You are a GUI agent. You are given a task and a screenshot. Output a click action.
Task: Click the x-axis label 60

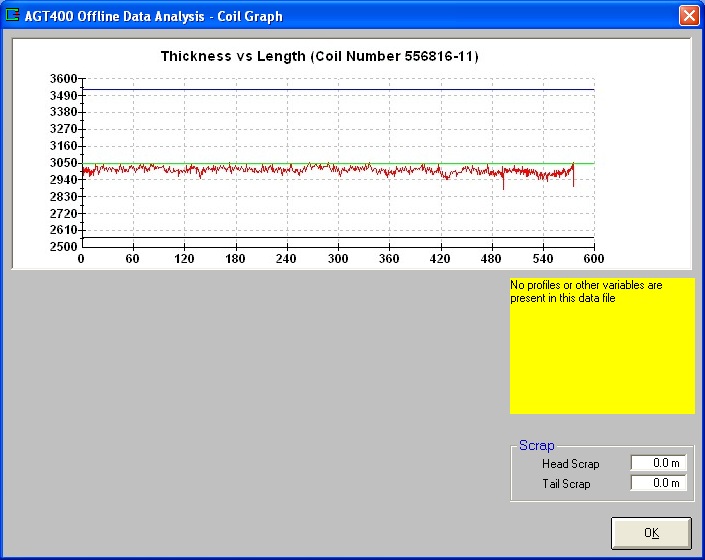click(x=132, y=259)
